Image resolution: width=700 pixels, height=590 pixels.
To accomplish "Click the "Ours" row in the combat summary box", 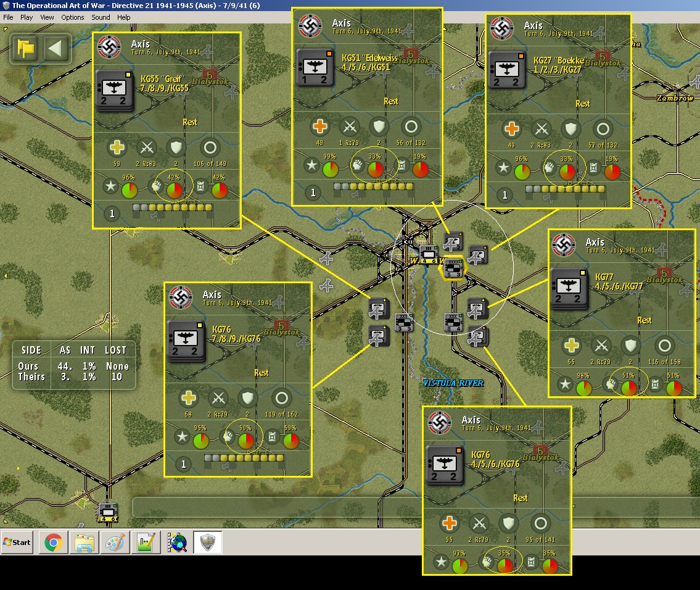I will (73, 366).
